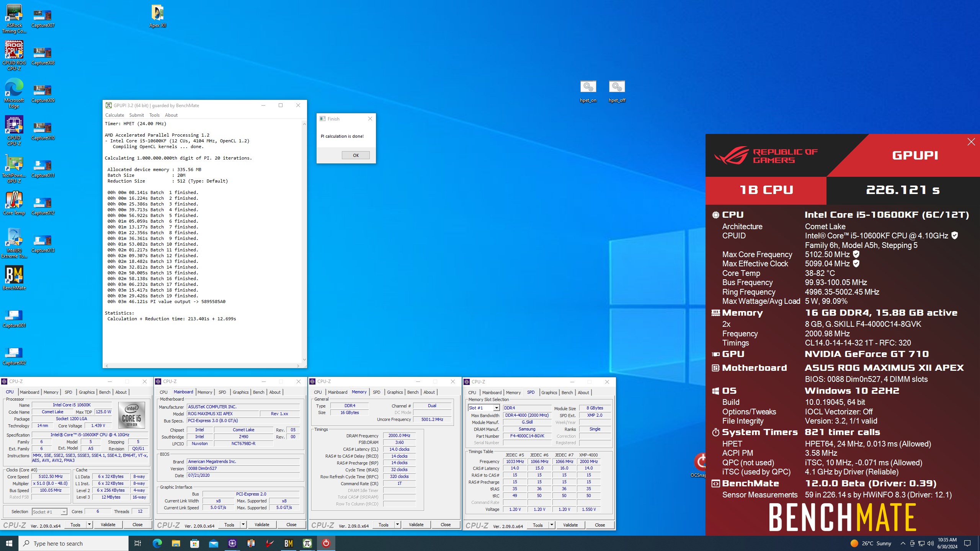Select Capture001 desktop file

pos(14,318)
